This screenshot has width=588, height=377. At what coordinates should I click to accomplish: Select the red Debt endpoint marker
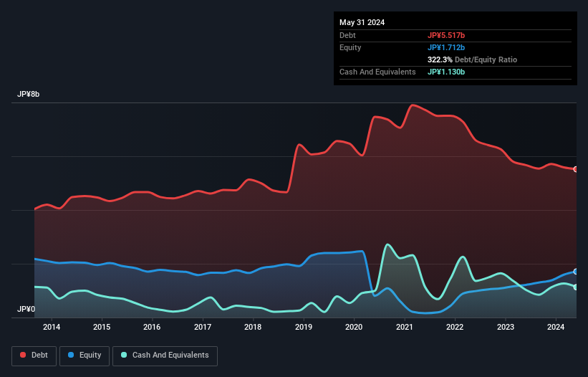[576, 169]
